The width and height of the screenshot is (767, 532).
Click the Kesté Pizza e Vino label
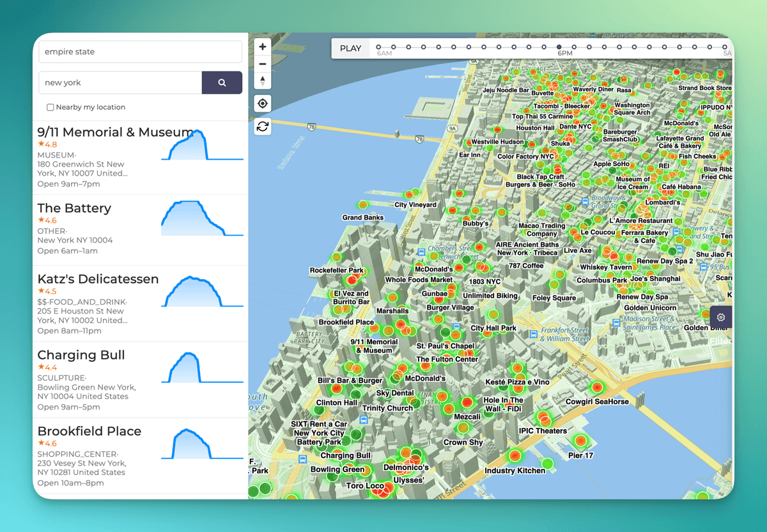pyautogui.click(x=518, y=382)
